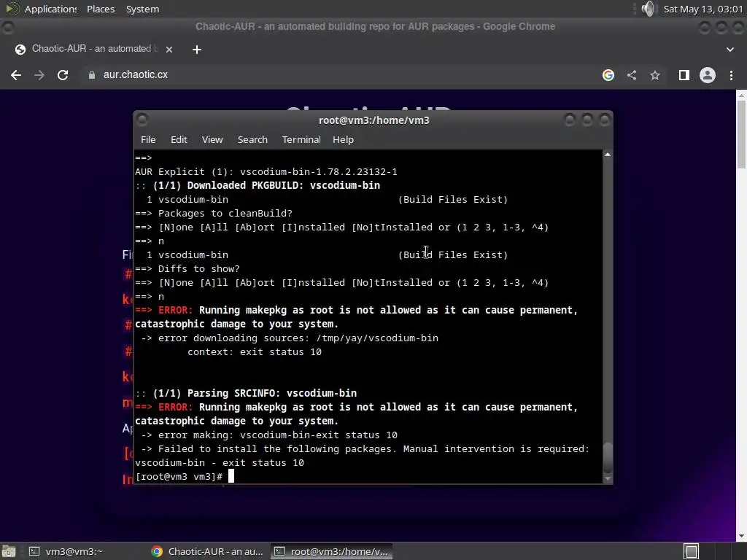Open Chrome side panel

(684, 75)
